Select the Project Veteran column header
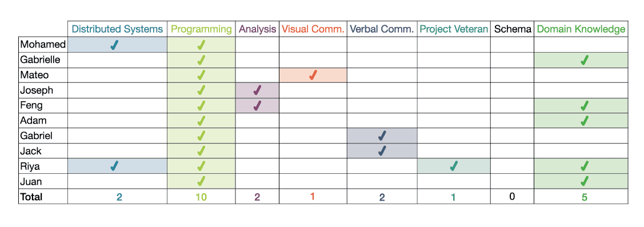The height and width of the screenshot is (227, 644). pos(454,29)
